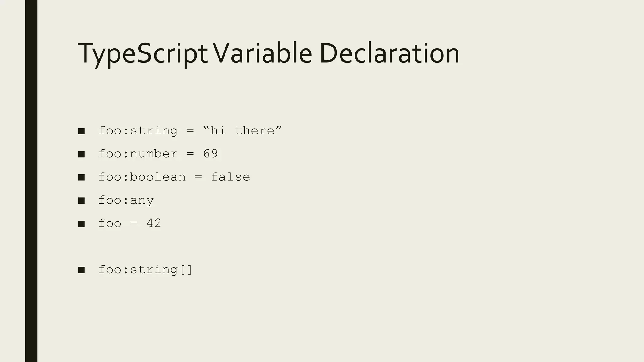Click the bullet next to foo:string = “hi there”
Image resolution: width=644 pixels, height=362 pixels.
click(81, 131)
